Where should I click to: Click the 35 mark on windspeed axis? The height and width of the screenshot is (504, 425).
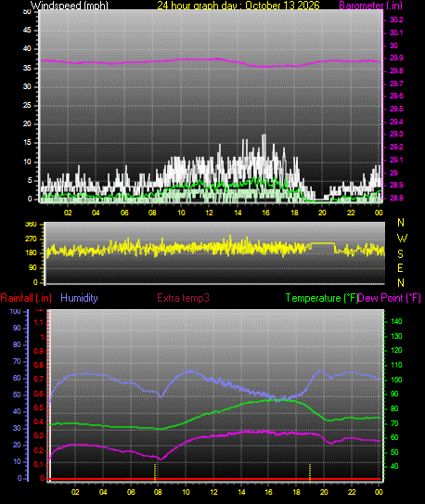click(x=27, y=68)
